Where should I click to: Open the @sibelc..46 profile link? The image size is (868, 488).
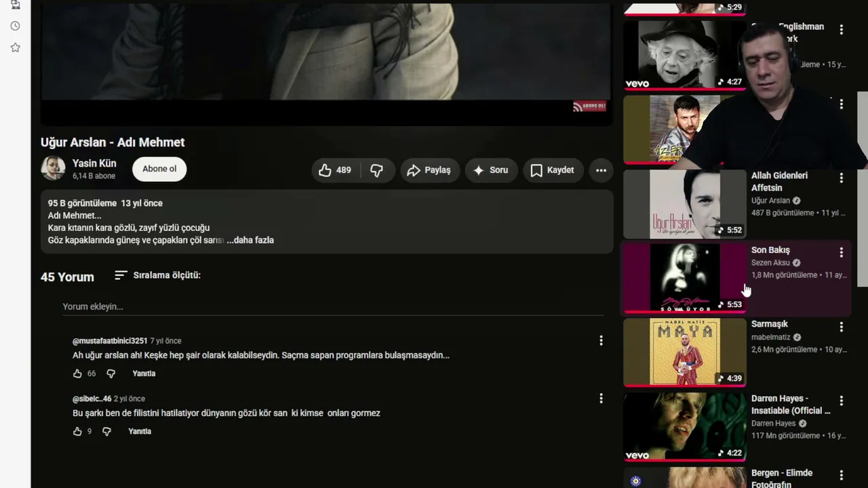coord(92,399)
